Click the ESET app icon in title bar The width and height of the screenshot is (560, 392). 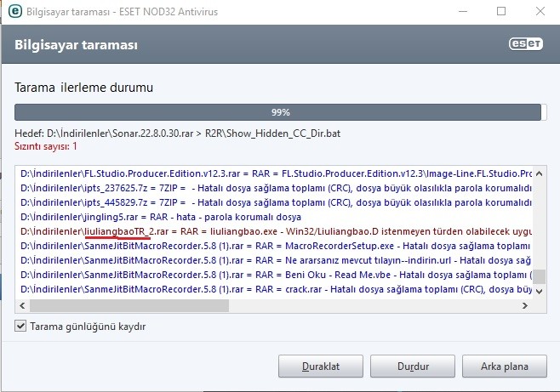(15, 11)
